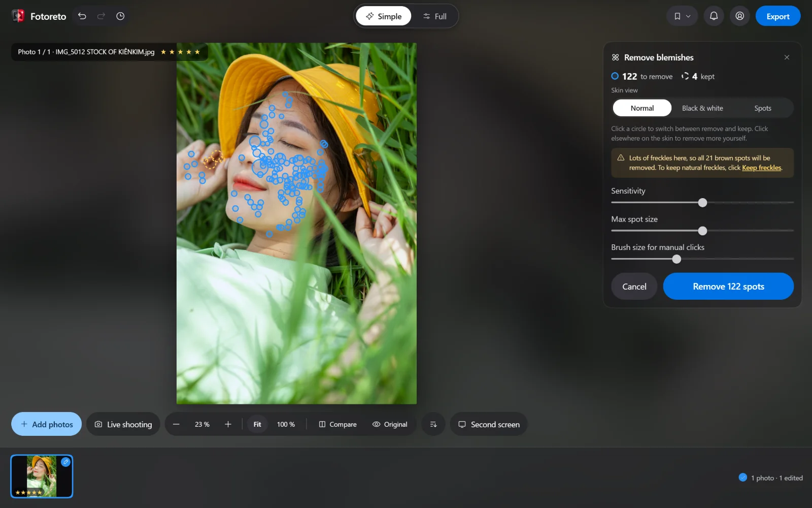Fit photo to view
Viewport: 812px width, 508px height.
(257, 424)
